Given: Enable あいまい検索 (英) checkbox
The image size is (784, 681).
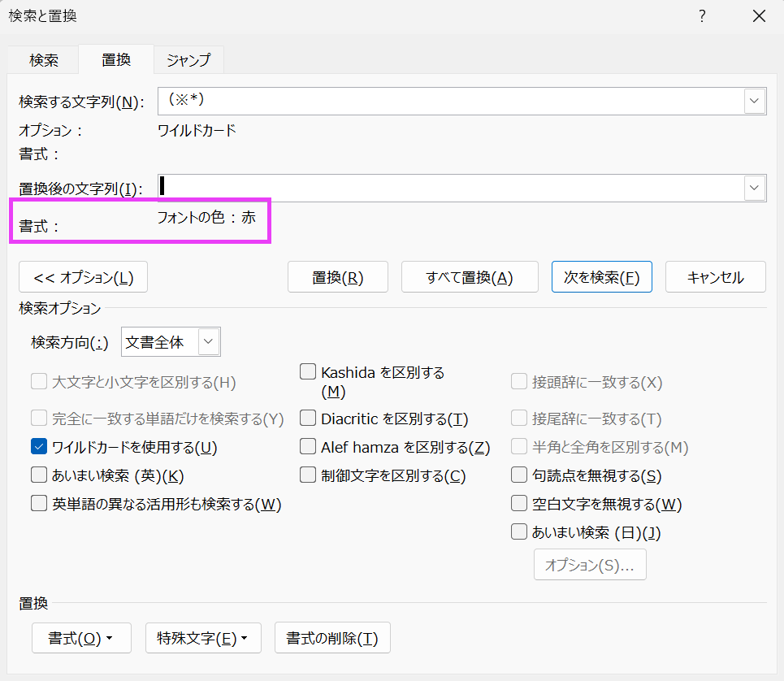Looking at the screenshot, I should (x=39, y=475).
